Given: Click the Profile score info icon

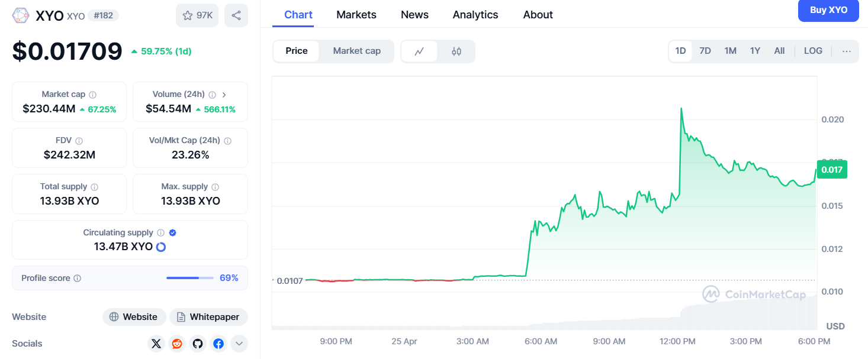Looking at the screenshot, I should [x=77, y=278].
